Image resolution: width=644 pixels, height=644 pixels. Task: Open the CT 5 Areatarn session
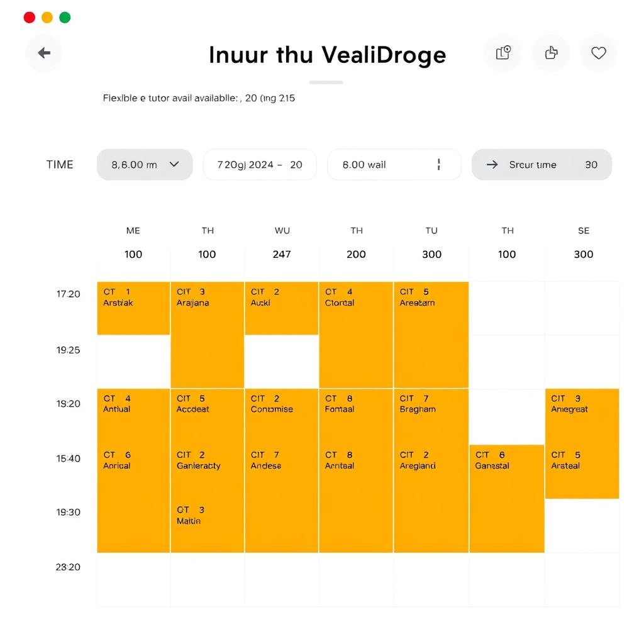point(431,333)
